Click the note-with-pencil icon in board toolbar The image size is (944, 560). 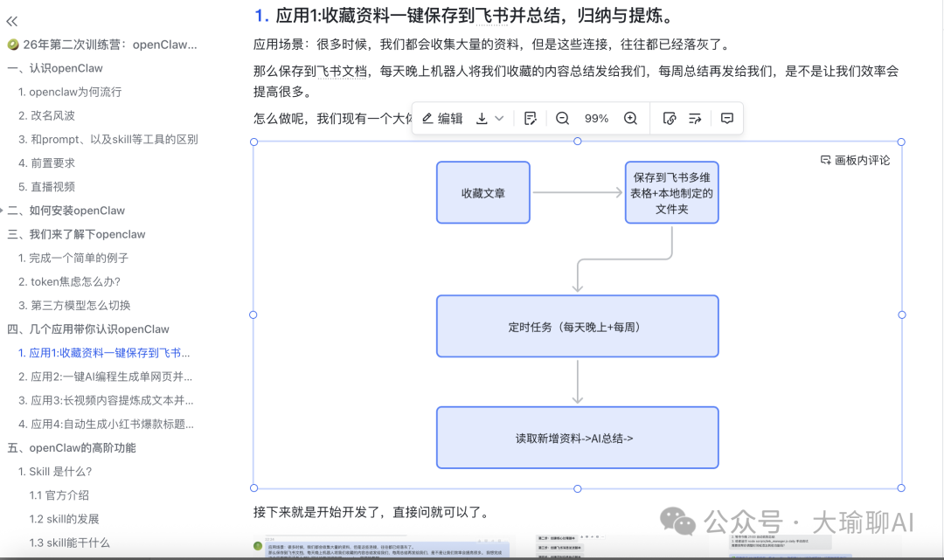(530, 119)
